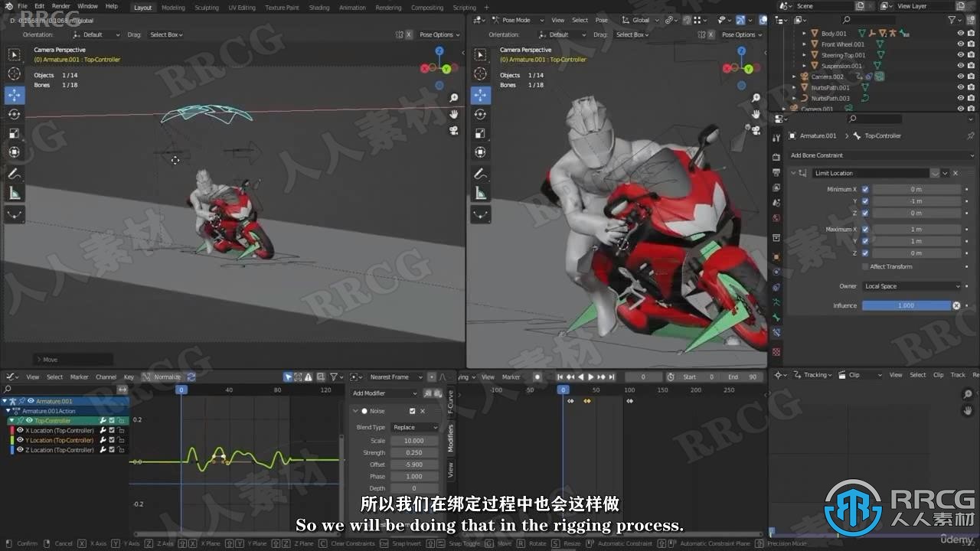980x551 pixels.
Task: Open the Channel menu in graph editor
Action: (106, 377)
